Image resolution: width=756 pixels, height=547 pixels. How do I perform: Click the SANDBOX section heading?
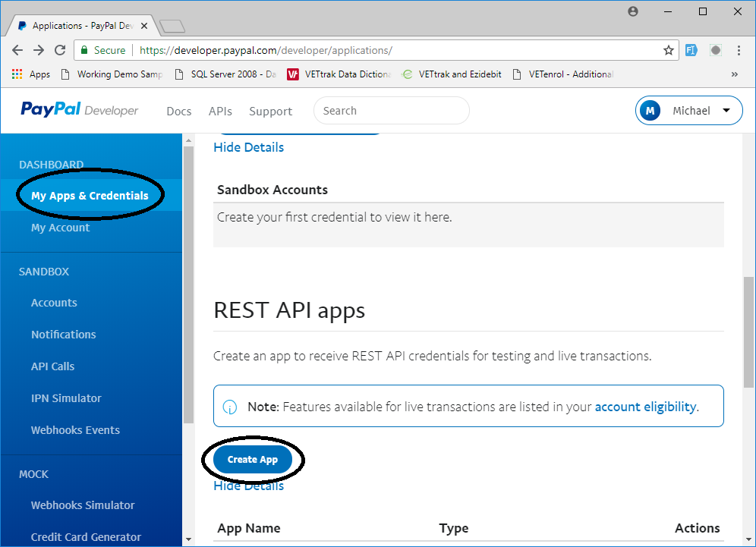tap(44, 272)
